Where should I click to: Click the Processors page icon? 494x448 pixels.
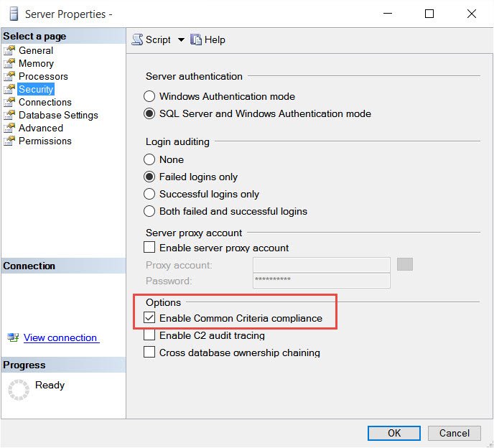pos(9,76)
